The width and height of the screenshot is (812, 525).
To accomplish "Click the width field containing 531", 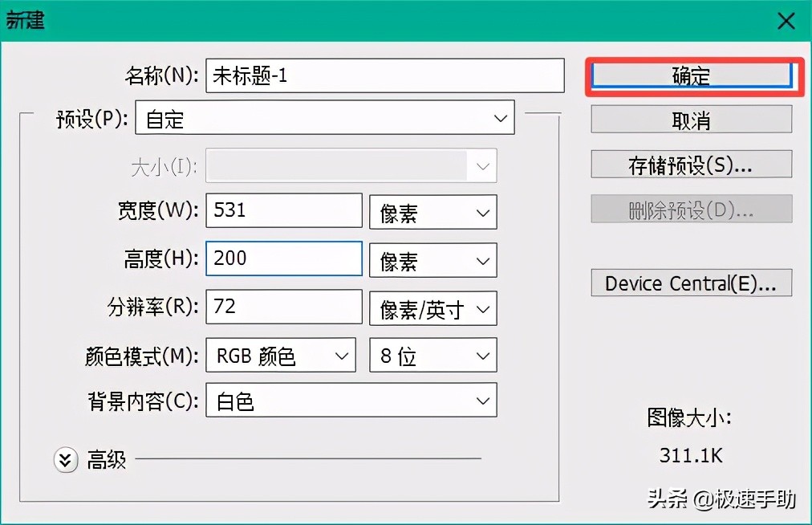I will coord(283,210).
